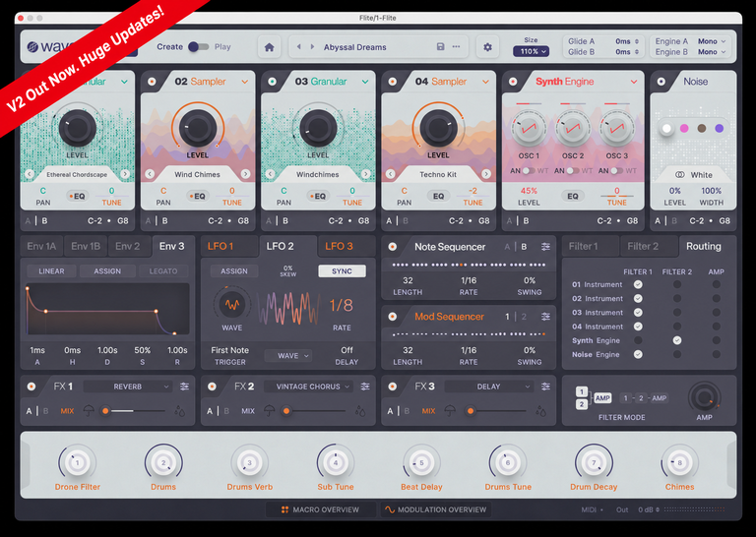Expand 03 Granular engine type dropdown

pos(365,82)
